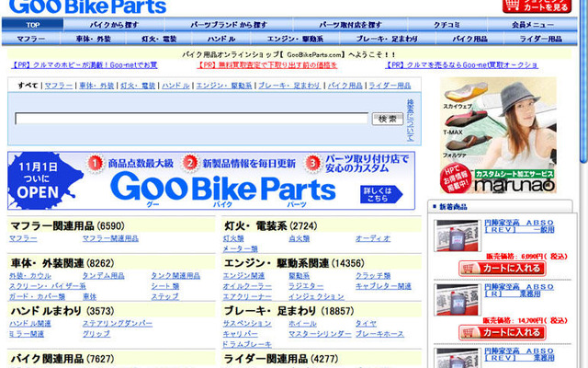Focus the search text field
The height and width of the screenshot is (368, 588).
(192, 119)
